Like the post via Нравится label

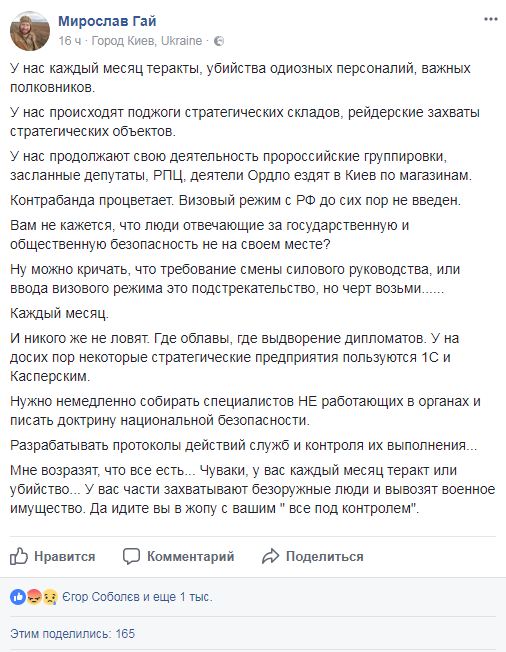coord(65,556)
